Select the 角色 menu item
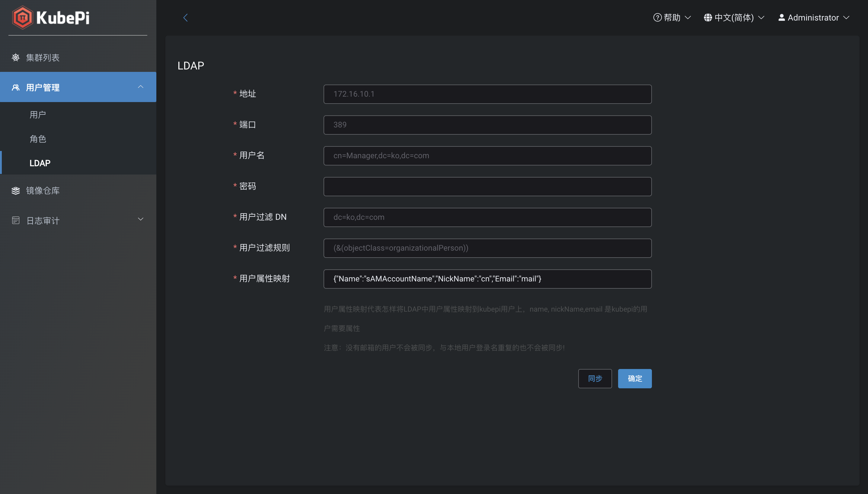This screenshot has width=868, height=494. click(x=38, y=139)
